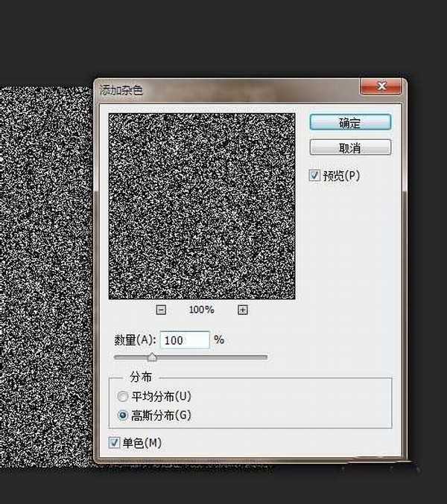447x504 pixels.
Task: Click the 100% zoom level text
Action: [x=202, y=310]
